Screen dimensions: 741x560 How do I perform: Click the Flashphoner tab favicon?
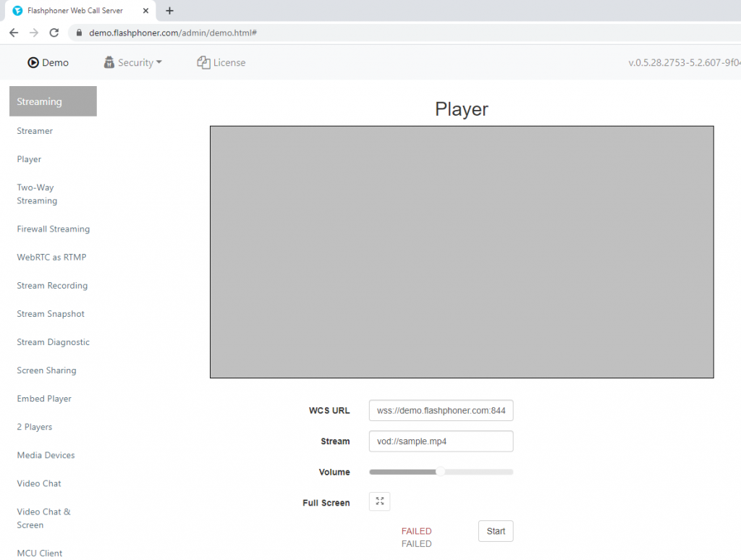click(x=17, y=10)
